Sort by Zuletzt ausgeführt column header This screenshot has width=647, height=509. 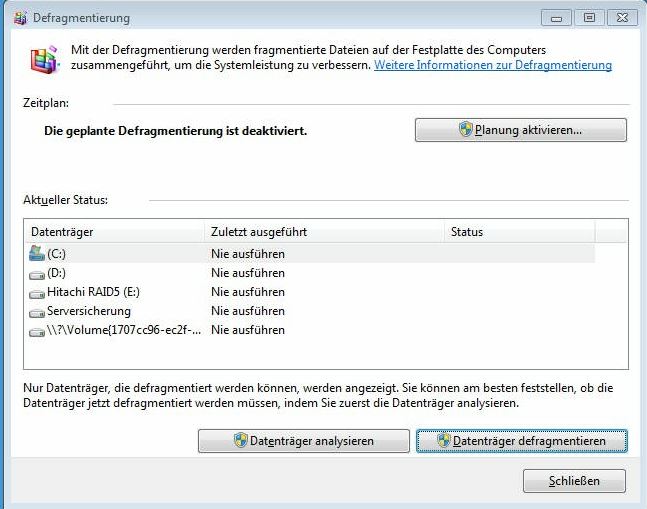point(324,232)
